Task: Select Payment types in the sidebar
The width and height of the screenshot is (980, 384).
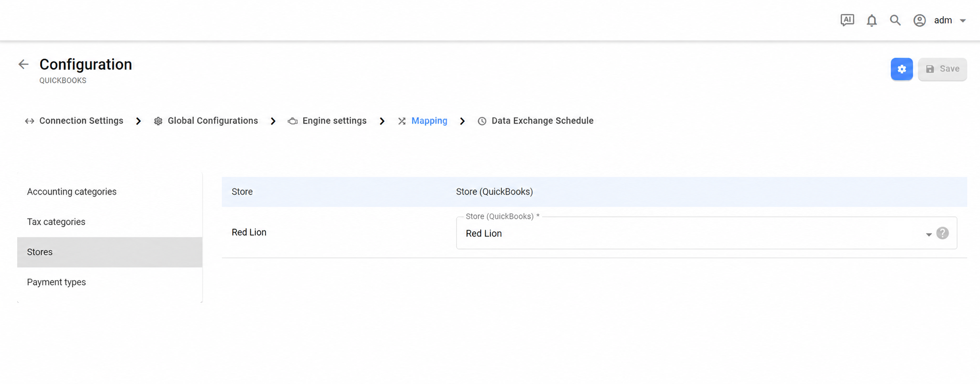Action: pyautogui.click(x=110, y=282)
